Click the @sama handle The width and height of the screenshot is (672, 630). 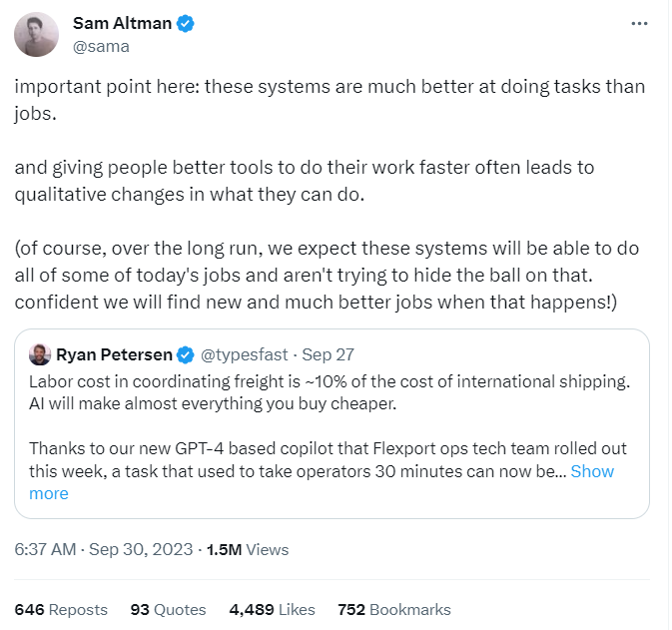point(101,46)
